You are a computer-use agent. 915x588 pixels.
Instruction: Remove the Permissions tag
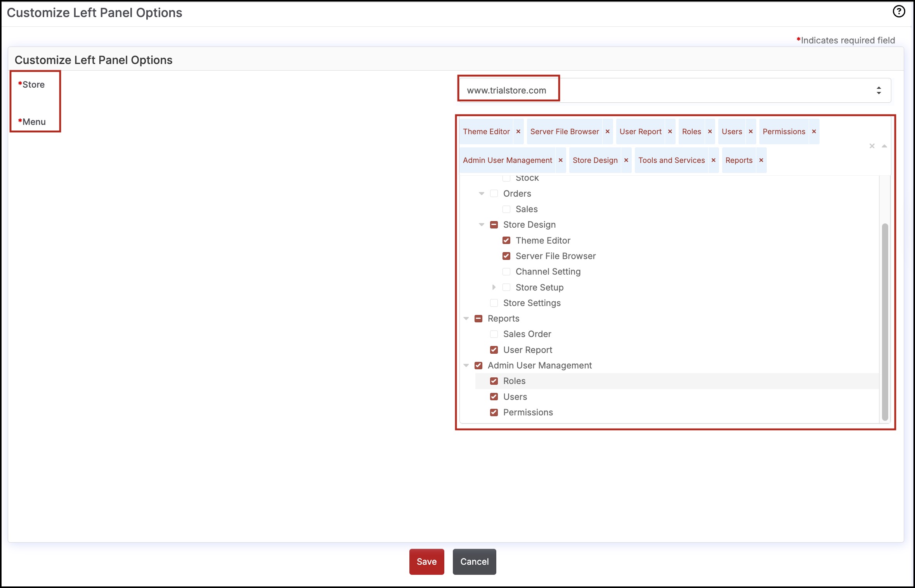pos(814,131)
